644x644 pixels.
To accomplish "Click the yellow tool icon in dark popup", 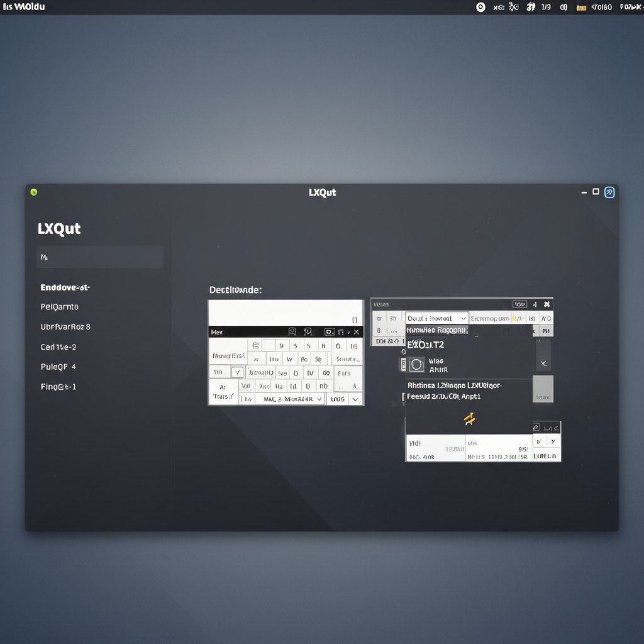I will click(x=469, y=419).
